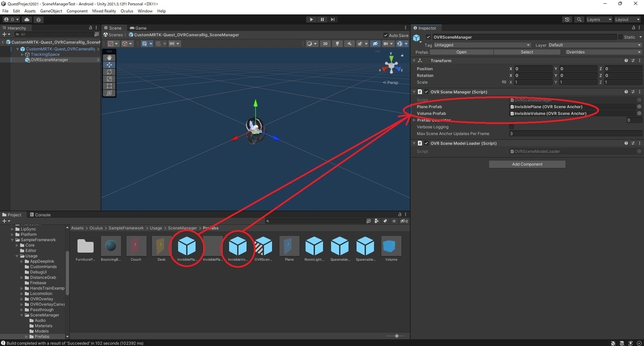Adjust the Project icon size slider
This screenshot has height=346, width=644.
[397, 336]
